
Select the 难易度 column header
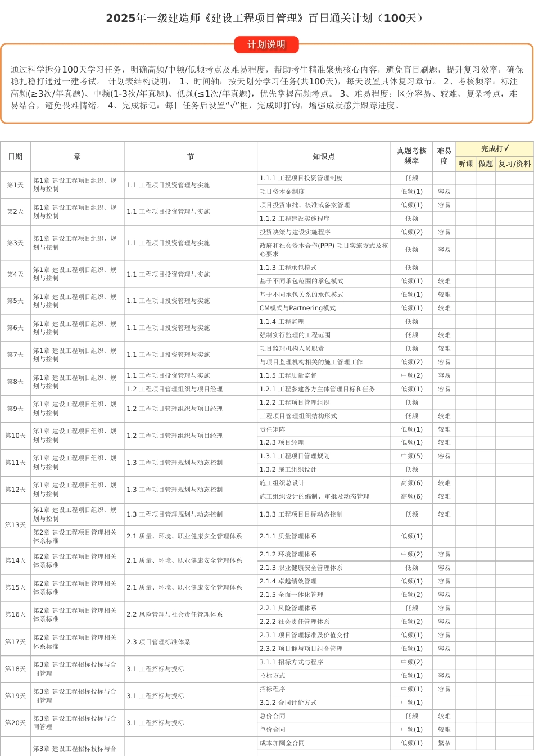[444, 156]
